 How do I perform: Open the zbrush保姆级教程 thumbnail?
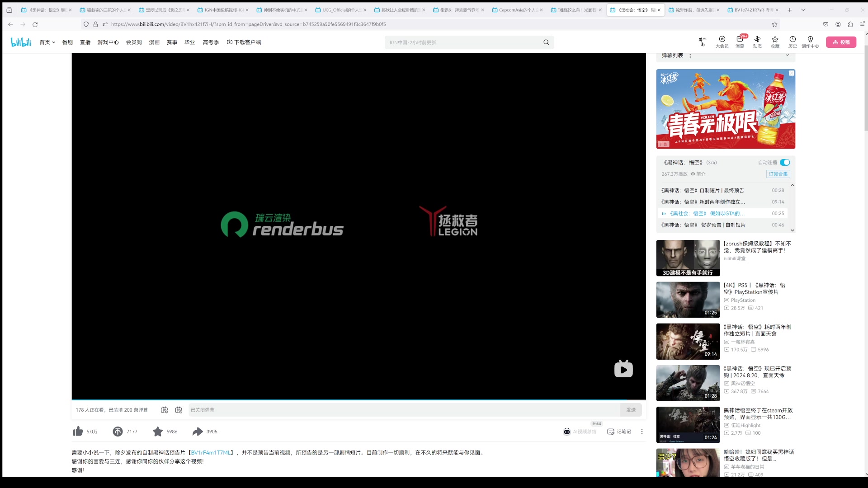(x=688, y=258)
